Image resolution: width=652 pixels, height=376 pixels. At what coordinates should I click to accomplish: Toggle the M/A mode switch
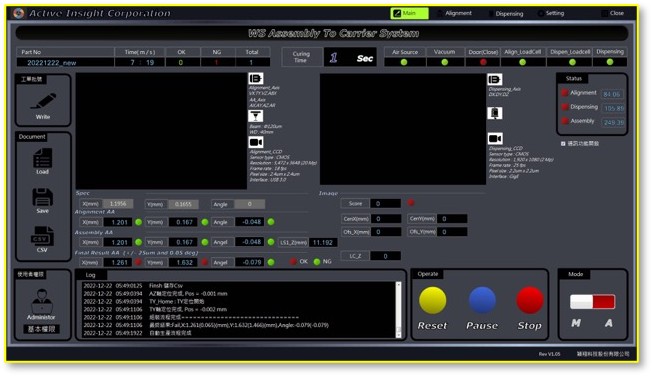[x=592, y=302]
